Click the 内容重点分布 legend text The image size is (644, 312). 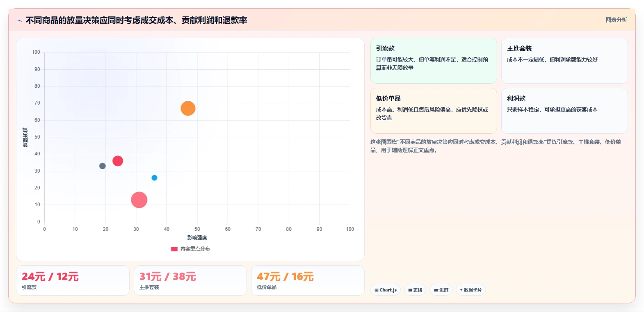195,249
